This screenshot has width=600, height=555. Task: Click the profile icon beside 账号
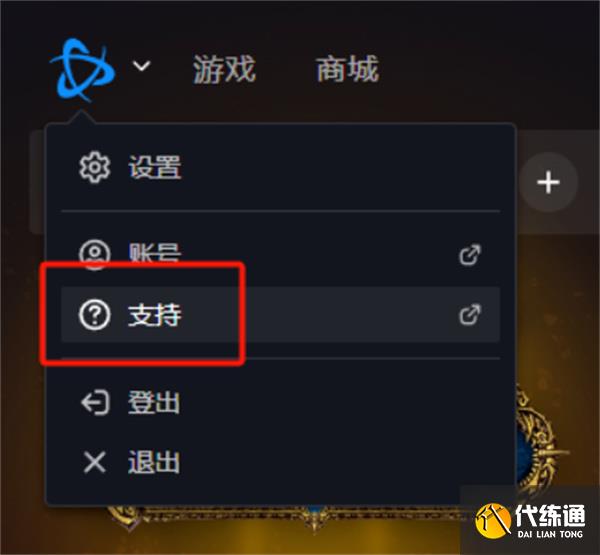click(95, 254)
